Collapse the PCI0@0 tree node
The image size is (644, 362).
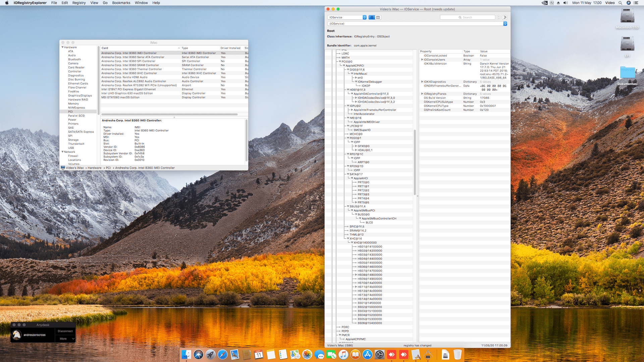tap(340, 62)
